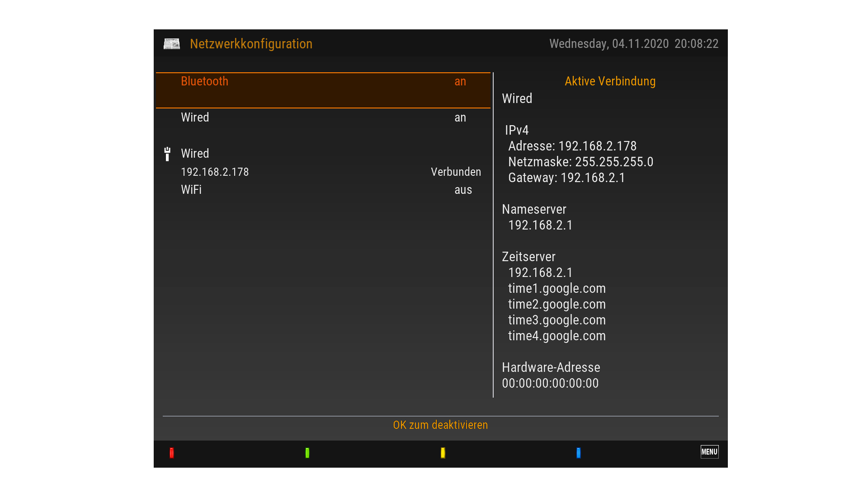The image size is (868, 488).
Task: Click 'OK zum deaktivieren' hint
Action: [x=440, y=425]
